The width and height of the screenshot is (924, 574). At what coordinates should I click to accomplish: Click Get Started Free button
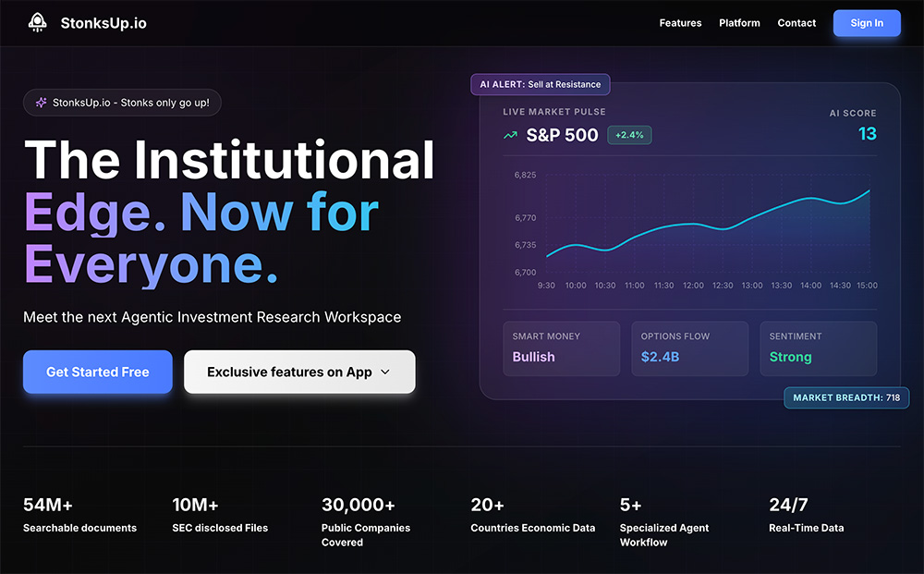98,372
